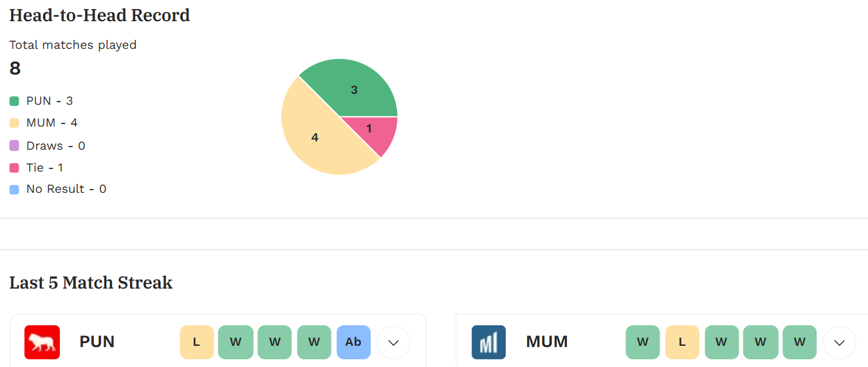This screenshot has width=868, height=367.
Task: Click the No Result legend item
Action: (58, 189)
